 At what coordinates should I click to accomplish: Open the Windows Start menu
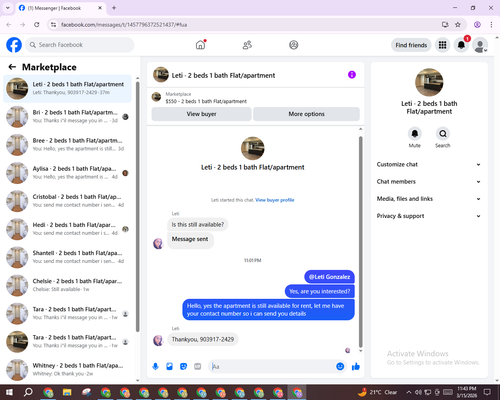click(9, 392)
